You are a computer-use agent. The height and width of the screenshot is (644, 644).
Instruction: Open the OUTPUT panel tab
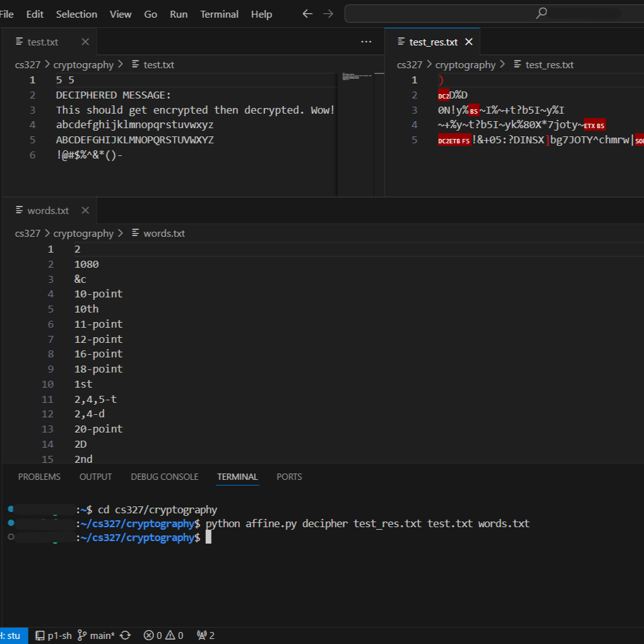point(95,477)
